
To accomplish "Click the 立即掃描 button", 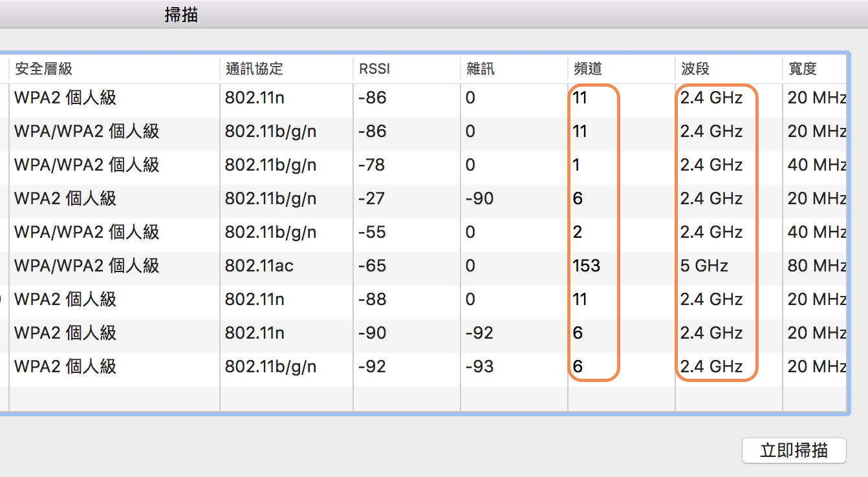I will click(x=794, y=450).
